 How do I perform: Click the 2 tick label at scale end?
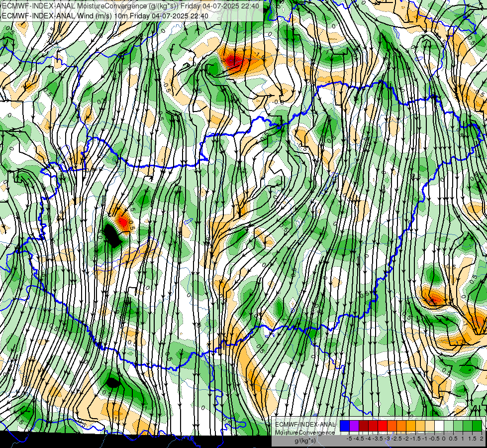click(x=482, y=439)
